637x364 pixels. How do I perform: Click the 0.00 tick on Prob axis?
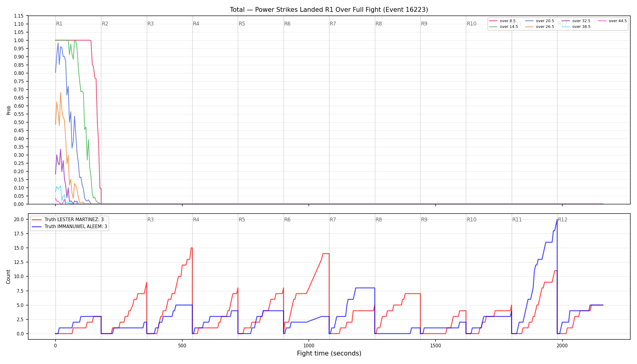tap(19, 204)
